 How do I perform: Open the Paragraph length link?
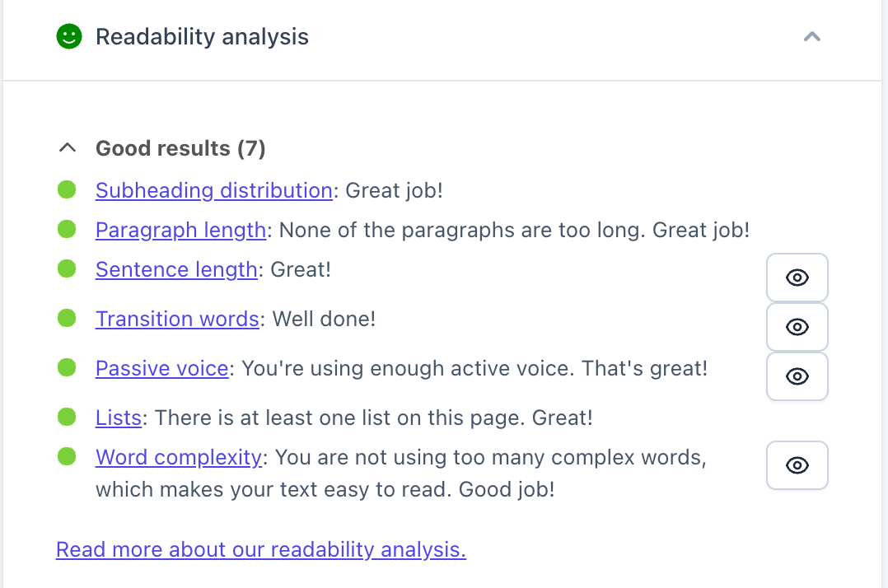[180, 230]
